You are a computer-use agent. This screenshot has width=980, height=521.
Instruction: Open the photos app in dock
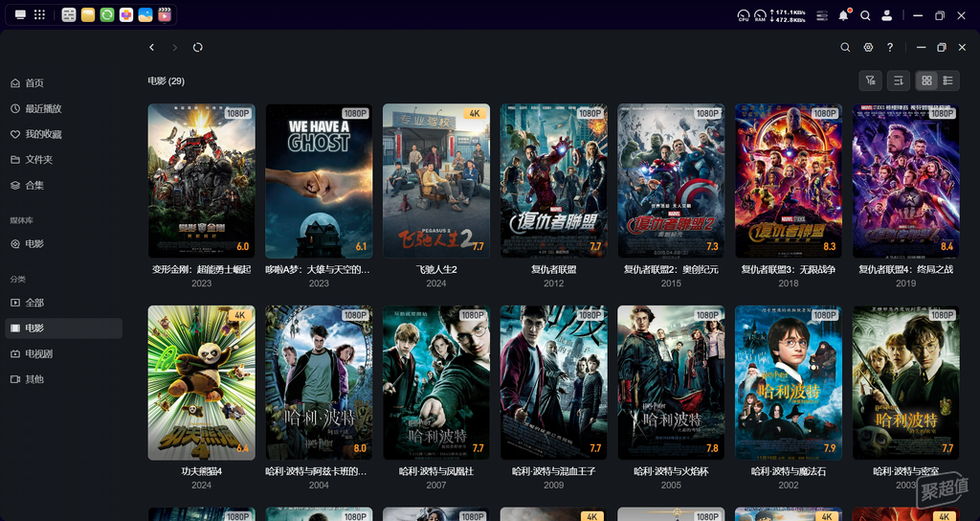145,15
